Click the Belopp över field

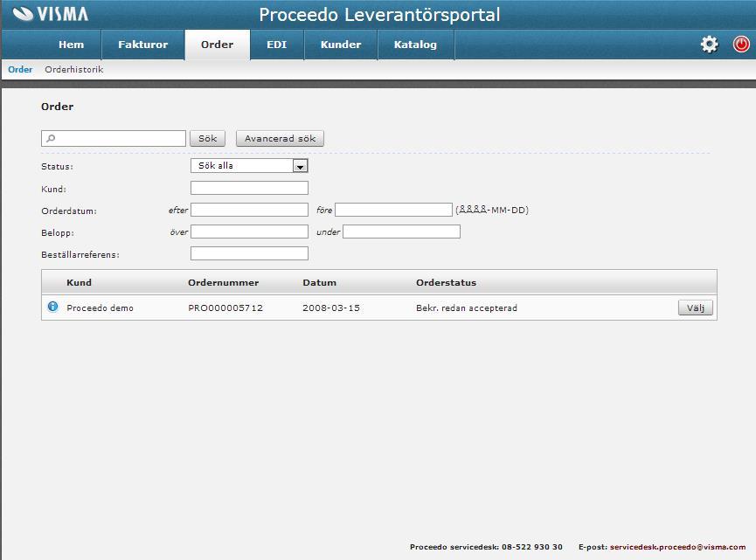[249, 232]
